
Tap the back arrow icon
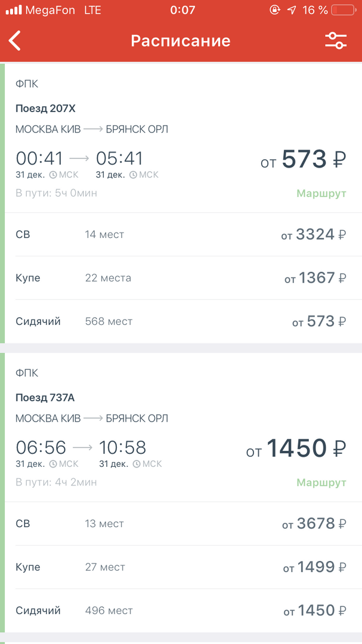coord(16,41)
